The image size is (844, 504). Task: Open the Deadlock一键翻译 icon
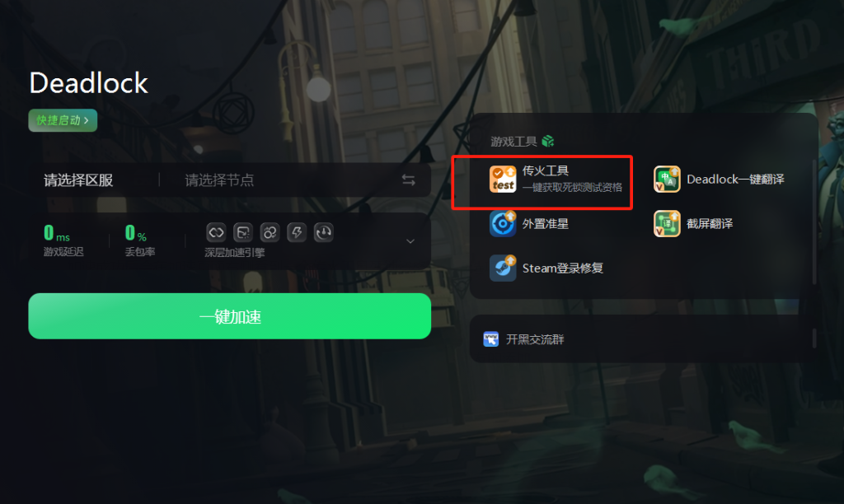point(667,179)
